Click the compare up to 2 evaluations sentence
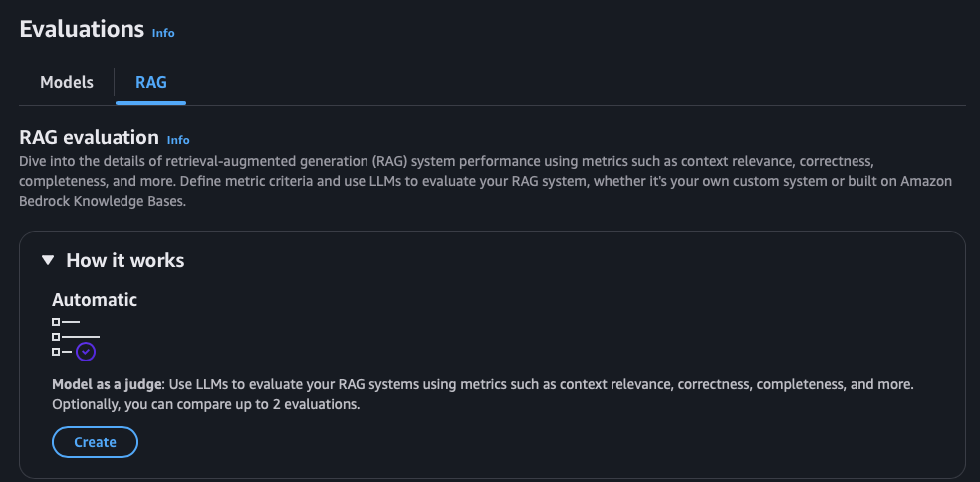 [x=206, y=404]
